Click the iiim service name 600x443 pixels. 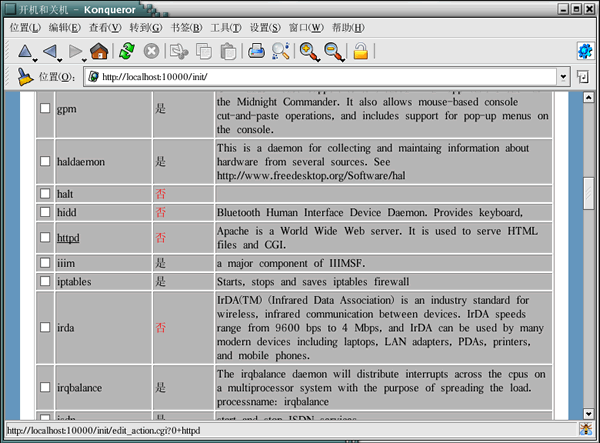tap(66, 264)
